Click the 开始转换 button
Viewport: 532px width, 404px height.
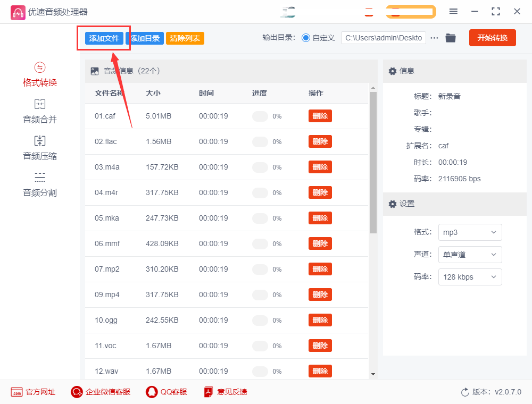[492, 38]
